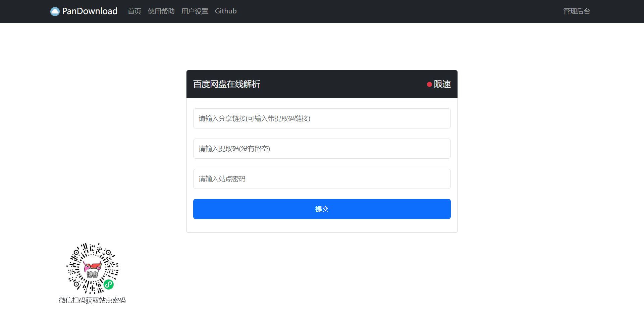Viewport: 644px width, 313px height.
Task: Click the 百度网盘在线解析 card title
Action: coord(227,84)
